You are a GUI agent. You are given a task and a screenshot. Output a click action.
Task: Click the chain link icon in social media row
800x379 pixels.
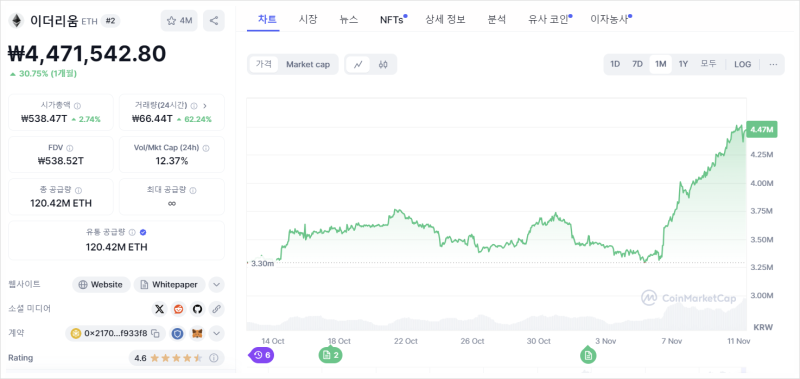216,309
